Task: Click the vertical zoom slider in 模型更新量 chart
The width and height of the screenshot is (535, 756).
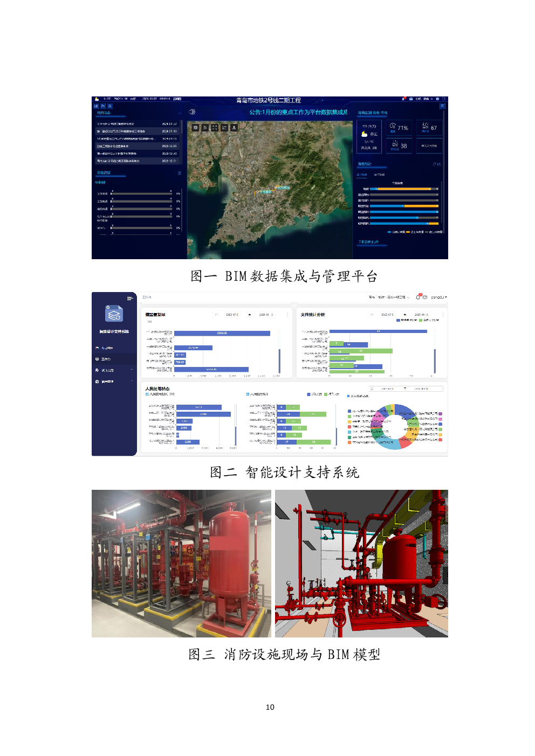Action: pyautogui.click(x=279, y=361)
